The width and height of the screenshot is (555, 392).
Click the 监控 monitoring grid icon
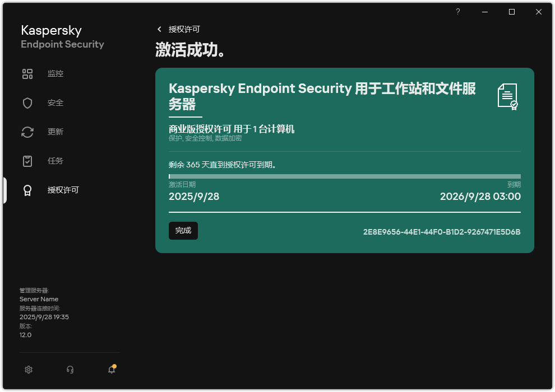[27, 74]
